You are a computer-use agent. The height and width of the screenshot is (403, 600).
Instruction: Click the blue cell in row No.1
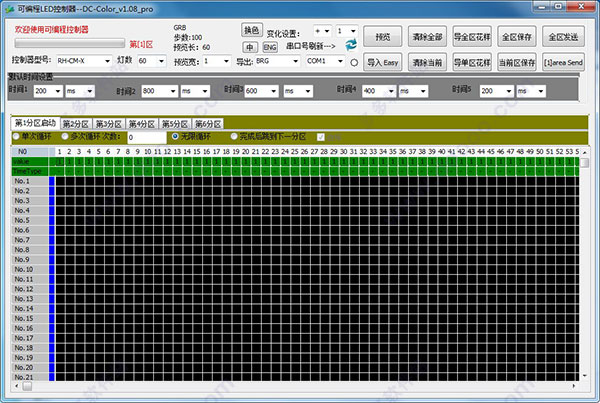pos(52,181)
